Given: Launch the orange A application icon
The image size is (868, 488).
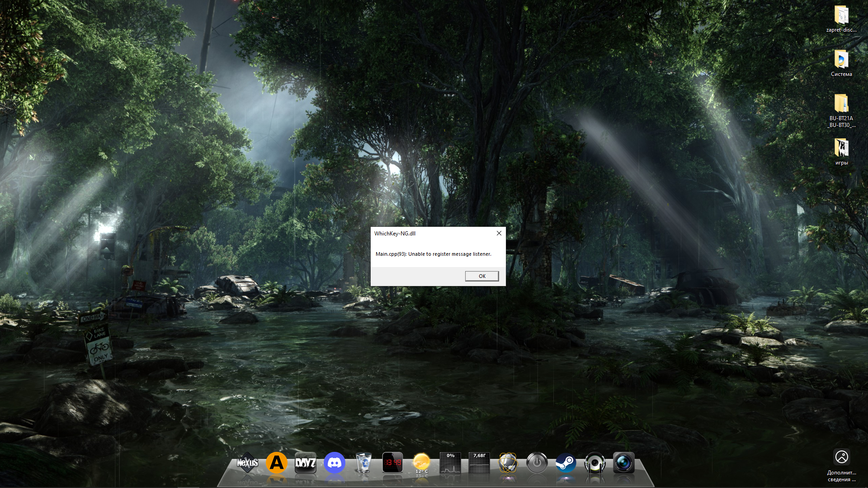Looking at the screenshot, I should point(276,463).
